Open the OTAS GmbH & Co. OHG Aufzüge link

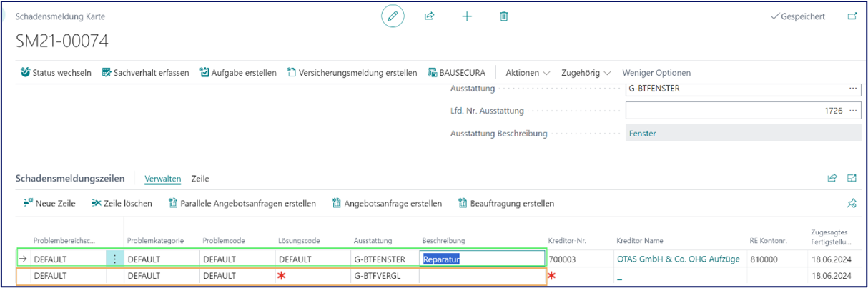click(x=678, y=259)
